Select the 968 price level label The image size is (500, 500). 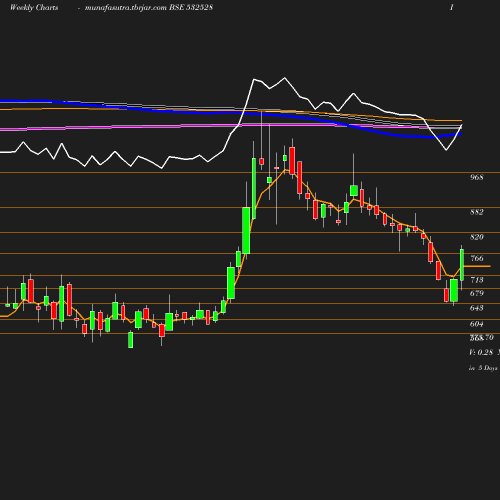[x=477, y=177]
